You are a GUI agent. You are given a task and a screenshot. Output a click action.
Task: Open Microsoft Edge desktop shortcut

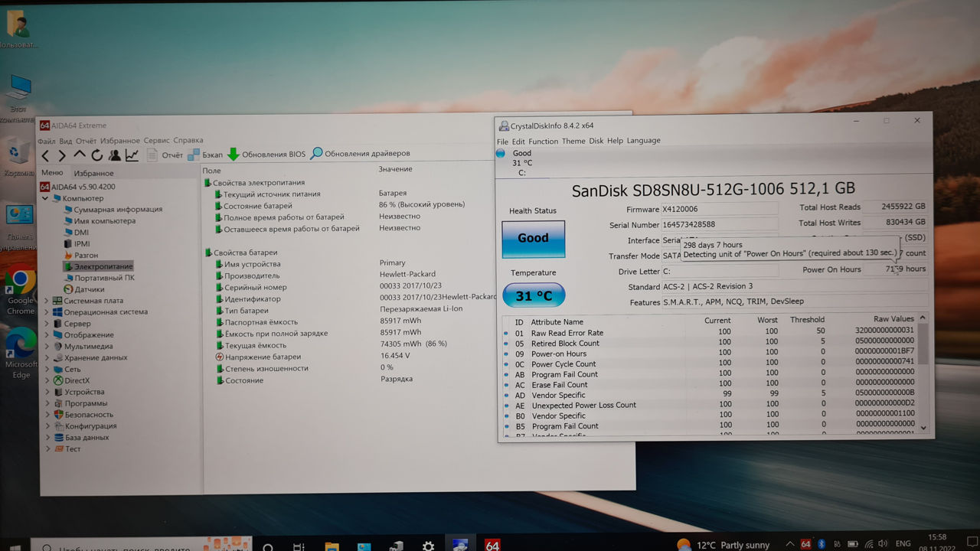21,353
